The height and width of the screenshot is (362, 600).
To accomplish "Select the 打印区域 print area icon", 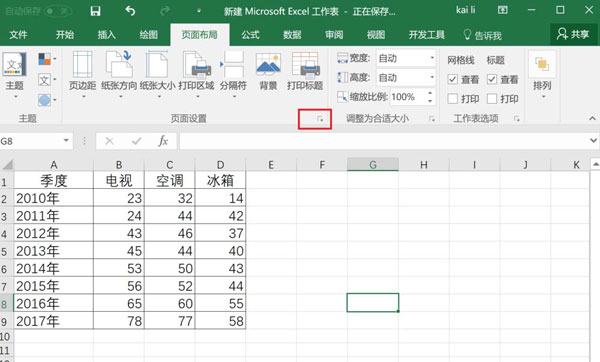I will 196,73.
